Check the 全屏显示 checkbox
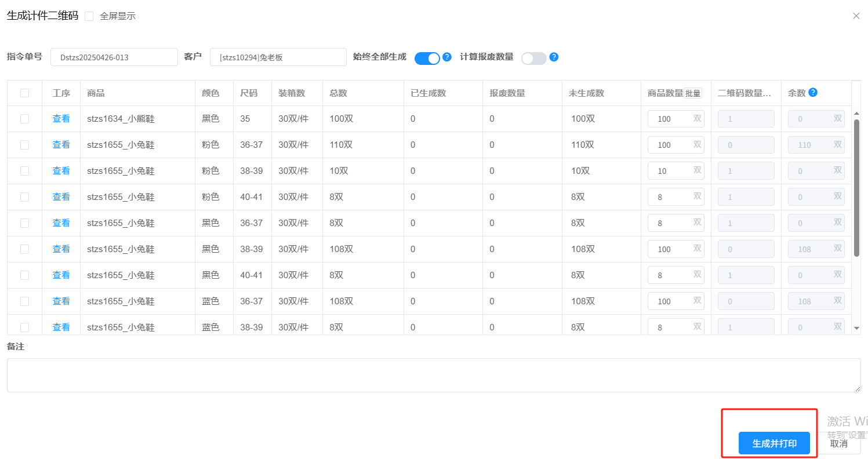This screenshot has width=868, height=459. click(89, 16)
